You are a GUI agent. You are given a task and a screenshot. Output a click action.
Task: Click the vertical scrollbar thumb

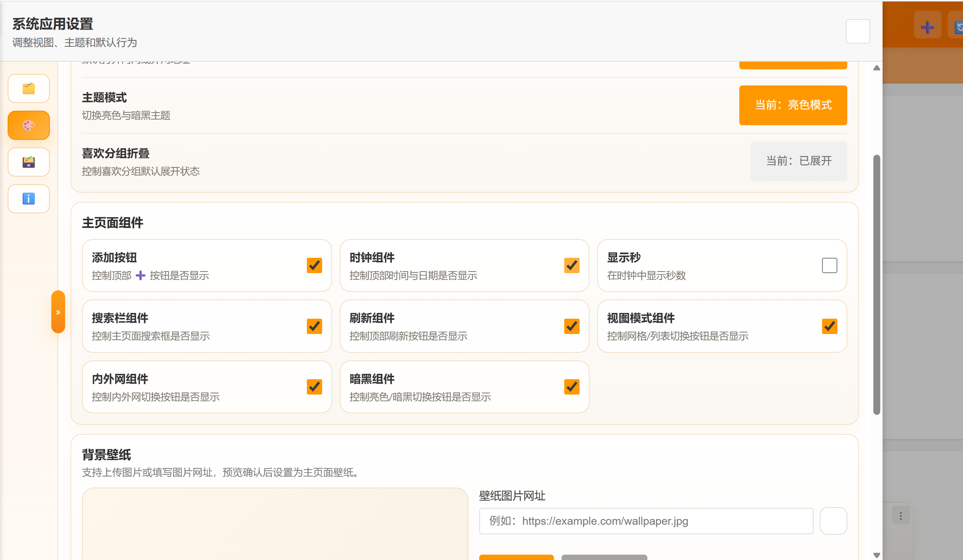pyautogui.click(x=877, y=285)
